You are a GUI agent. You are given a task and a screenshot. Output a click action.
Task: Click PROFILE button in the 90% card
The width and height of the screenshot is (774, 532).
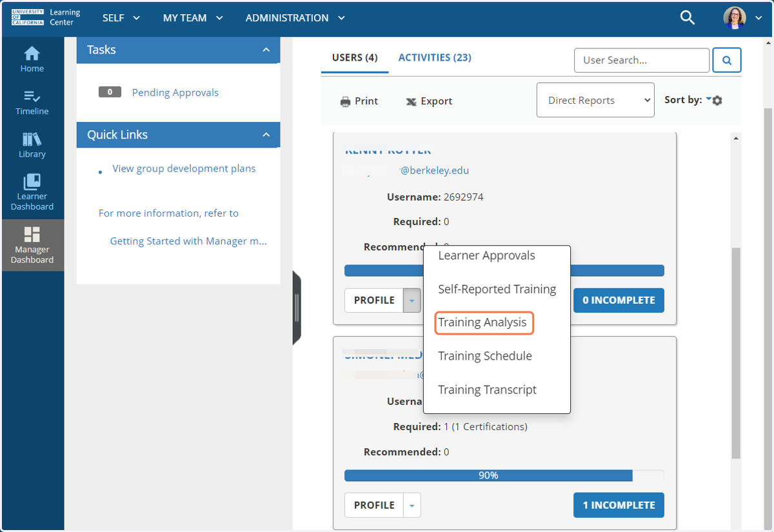pyautogui.click(x=374, y=506)
